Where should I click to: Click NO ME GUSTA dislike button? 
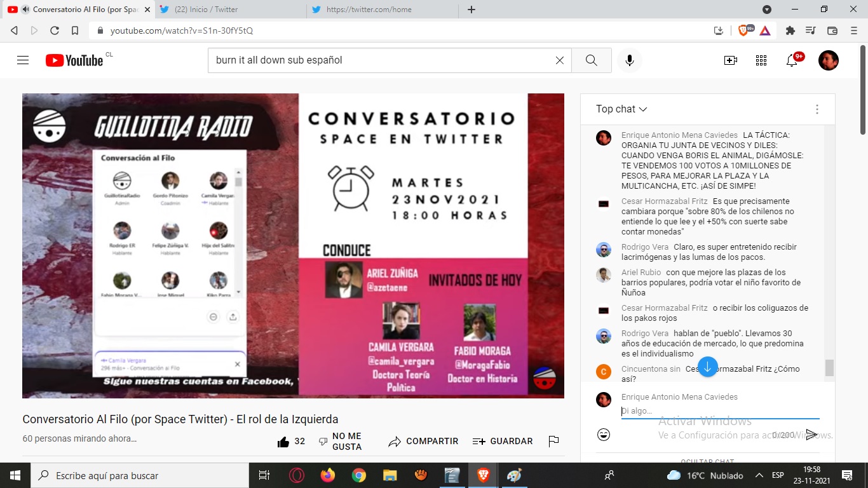pos(341,442)
